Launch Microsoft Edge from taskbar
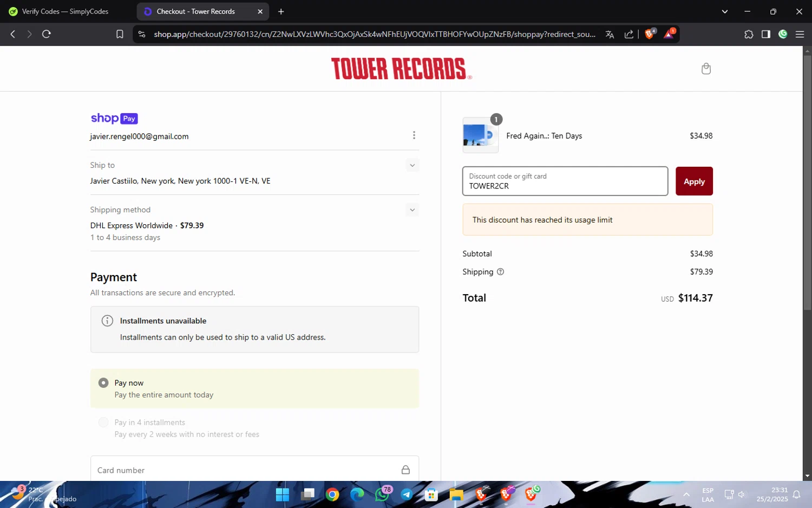The width and height of the screenshot is (812, 508). pos(357,494)
